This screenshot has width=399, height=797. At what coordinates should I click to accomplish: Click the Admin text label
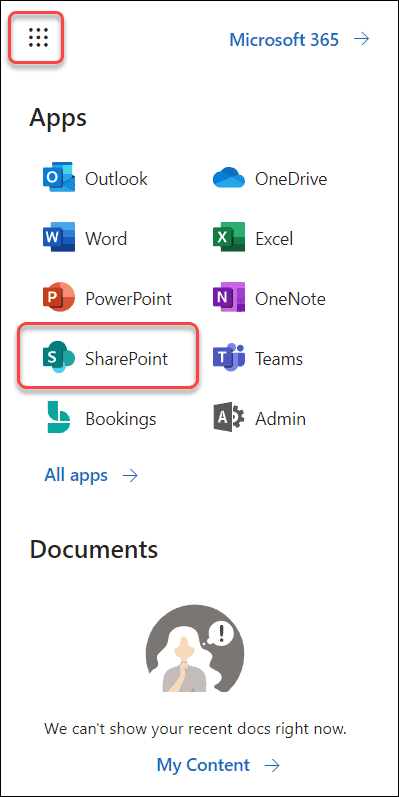(x=281, y=419)
